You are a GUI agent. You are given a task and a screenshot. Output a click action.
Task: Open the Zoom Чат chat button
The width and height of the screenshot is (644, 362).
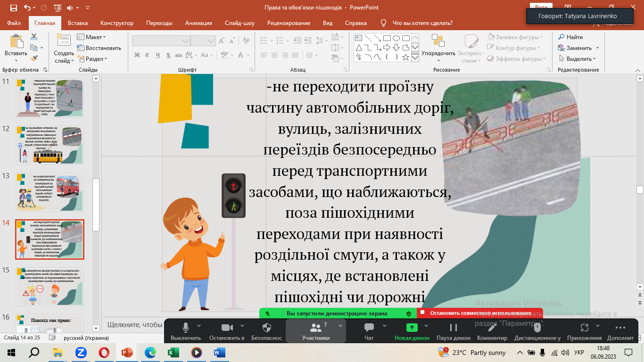pyautogui.click(x=369, y=331)
